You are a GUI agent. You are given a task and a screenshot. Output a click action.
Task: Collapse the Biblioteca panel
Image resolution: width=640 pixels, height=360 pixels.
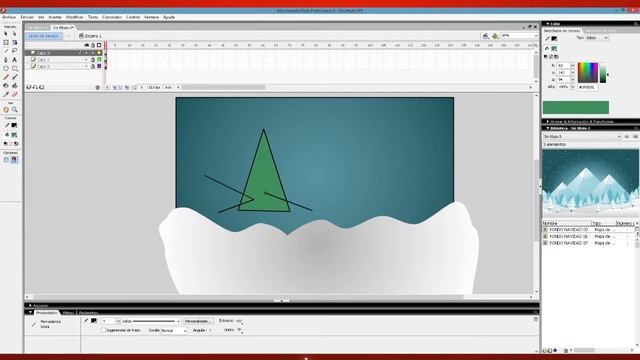pos(548,128)
